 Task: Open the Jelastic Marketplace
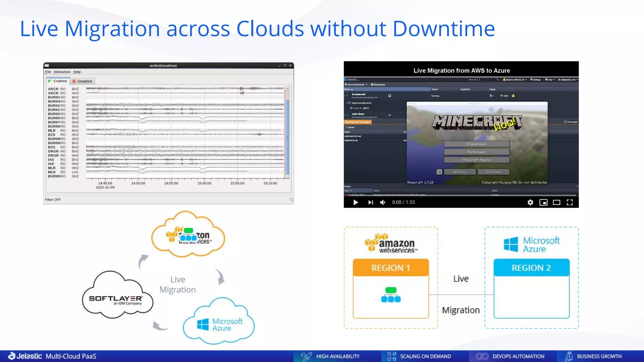[x=378, y=85]
